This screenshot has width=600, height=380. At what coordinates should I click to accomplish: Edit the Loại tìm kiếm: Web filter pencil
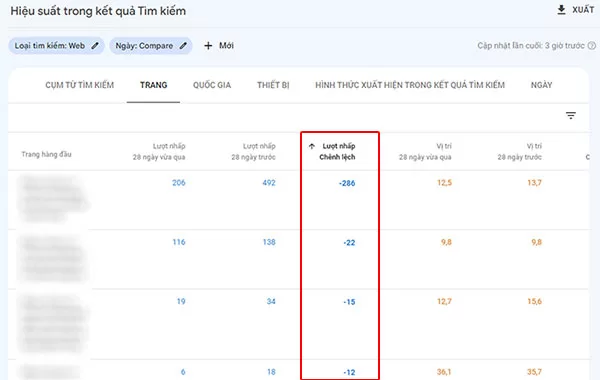click(x=95, y=46)
